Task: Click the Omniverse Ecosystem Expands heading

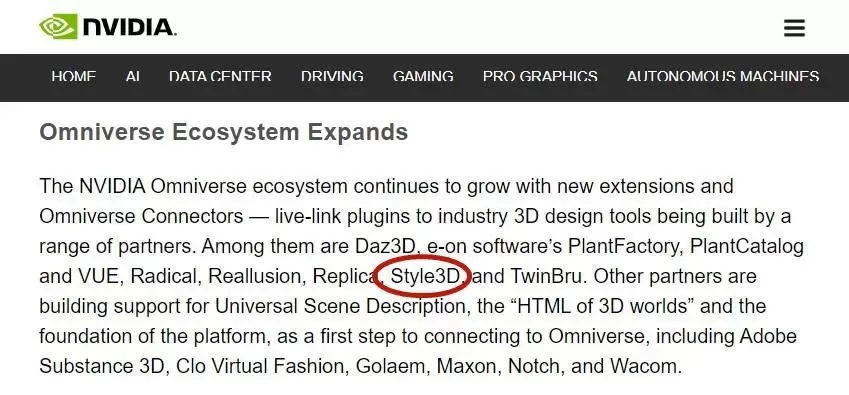Action: pos(224,133)
